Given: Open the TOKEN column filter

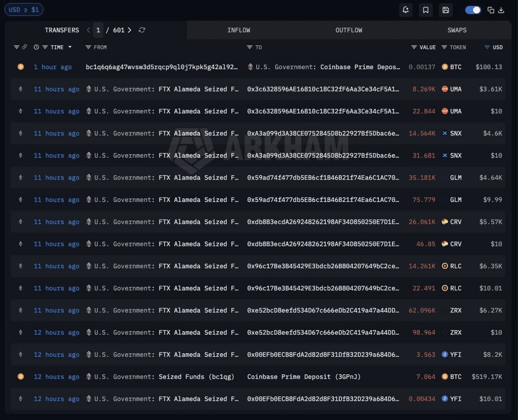Looking at the screenshot, I should [x=444, y=47].
